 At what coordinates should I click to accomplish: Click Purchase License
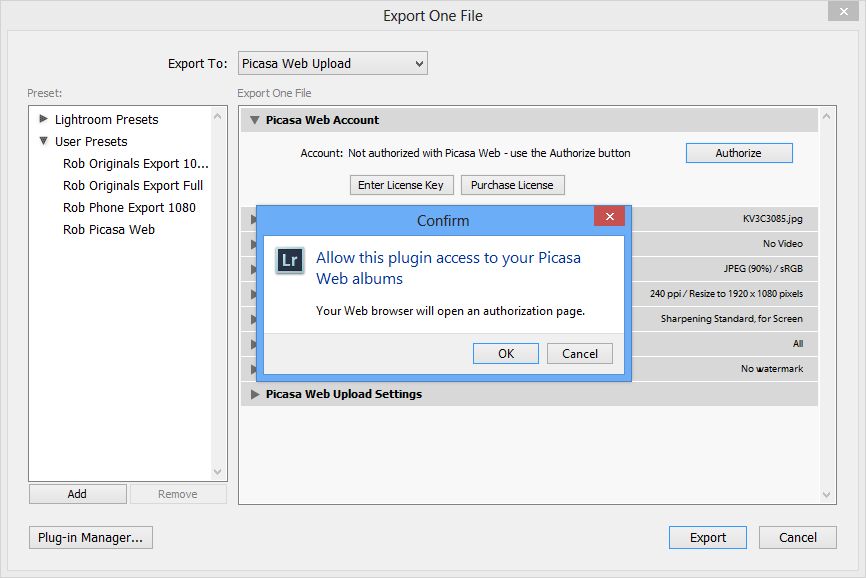point(512,184)
